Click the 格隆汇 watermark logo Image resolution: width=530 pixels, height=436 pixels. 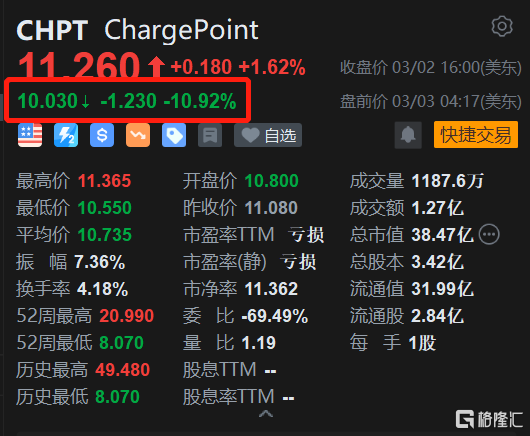[489, 419]
